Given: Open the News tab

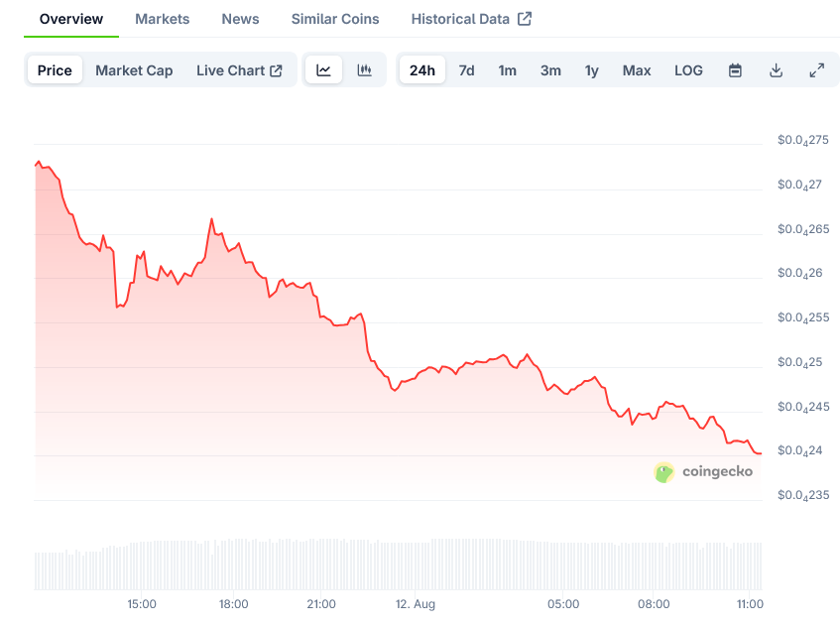Looking at the screenshot, I should coord(241,19).
